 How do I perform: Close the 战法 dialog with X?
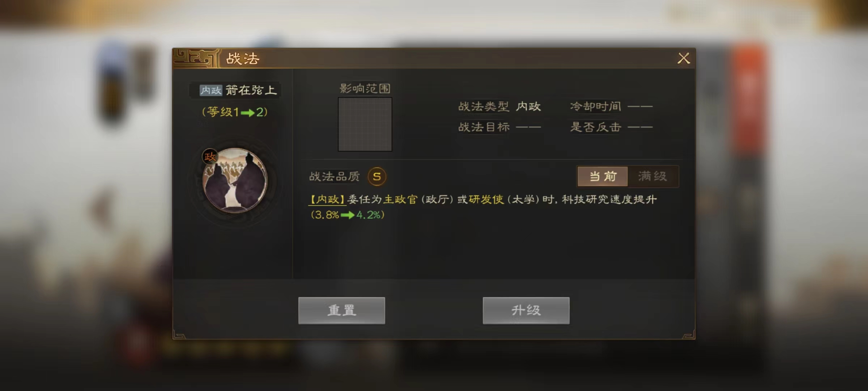click(x=684, y=58)
